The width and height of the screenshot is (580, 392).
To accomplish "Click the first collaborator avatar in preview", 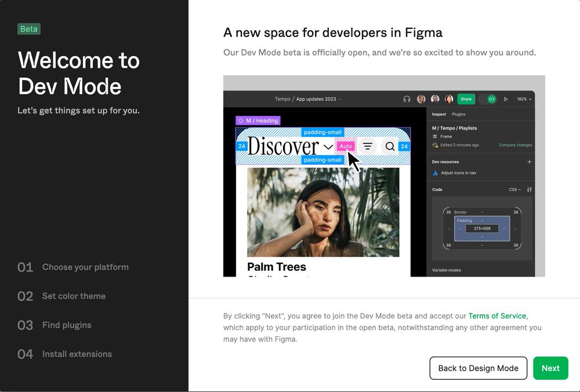I will point(421,99).
